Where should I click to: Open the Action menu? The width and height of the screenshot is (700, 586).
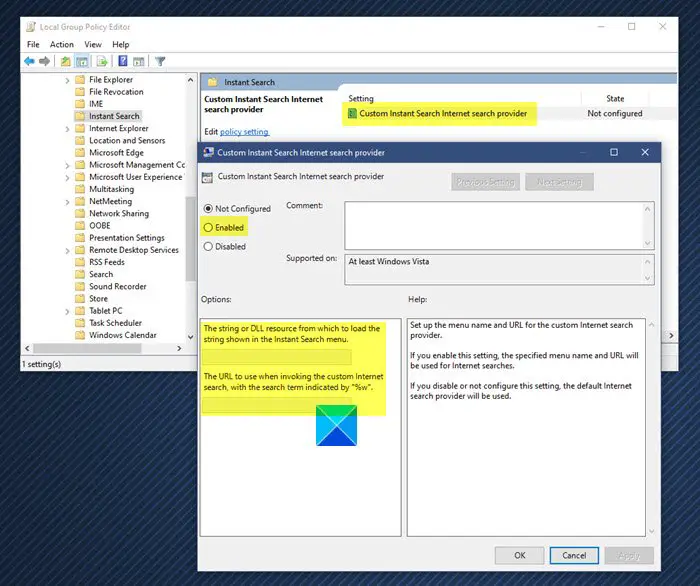pos(62,44)
